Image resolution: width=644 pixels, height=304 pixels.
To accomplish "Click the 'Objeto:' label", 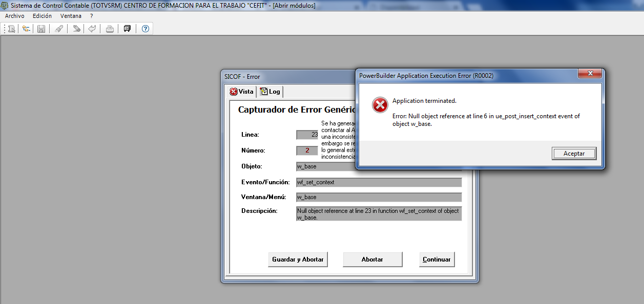I will point(252,166).
